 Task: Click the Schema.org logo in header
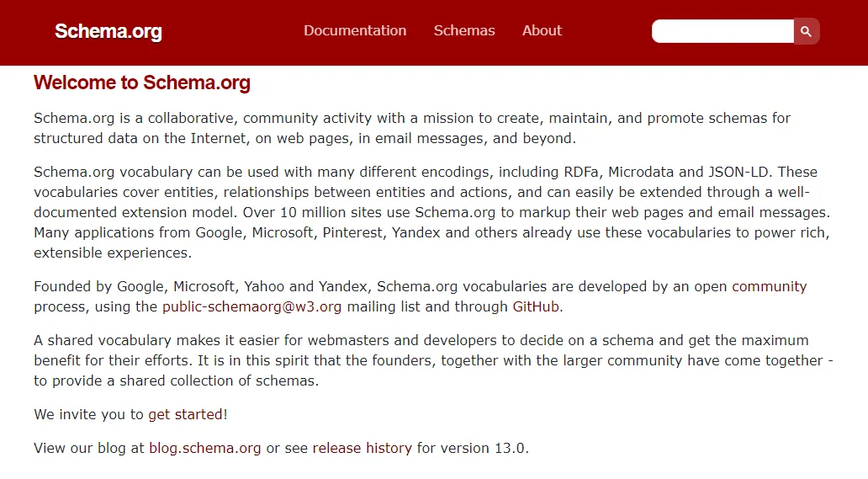point(108,32)
